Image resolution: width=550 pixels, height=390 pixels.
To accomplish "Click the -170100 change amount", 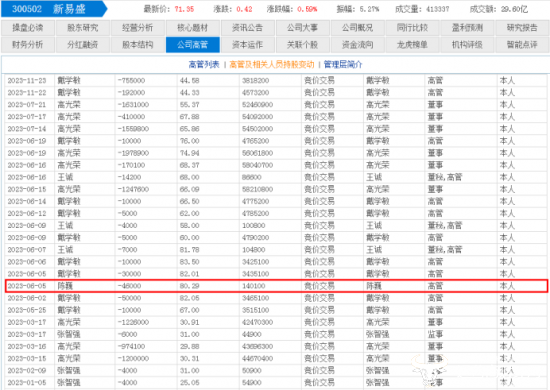I will (x=131, y=165).
